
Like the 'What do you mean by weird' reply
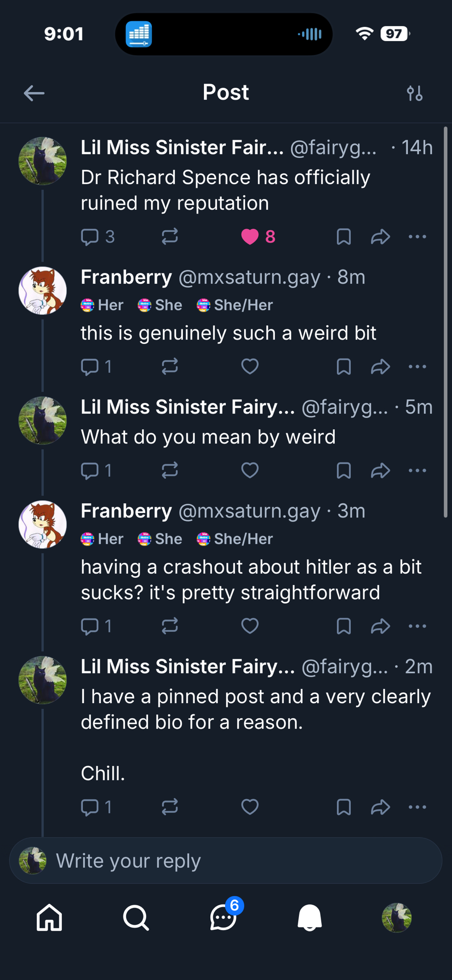250,470
